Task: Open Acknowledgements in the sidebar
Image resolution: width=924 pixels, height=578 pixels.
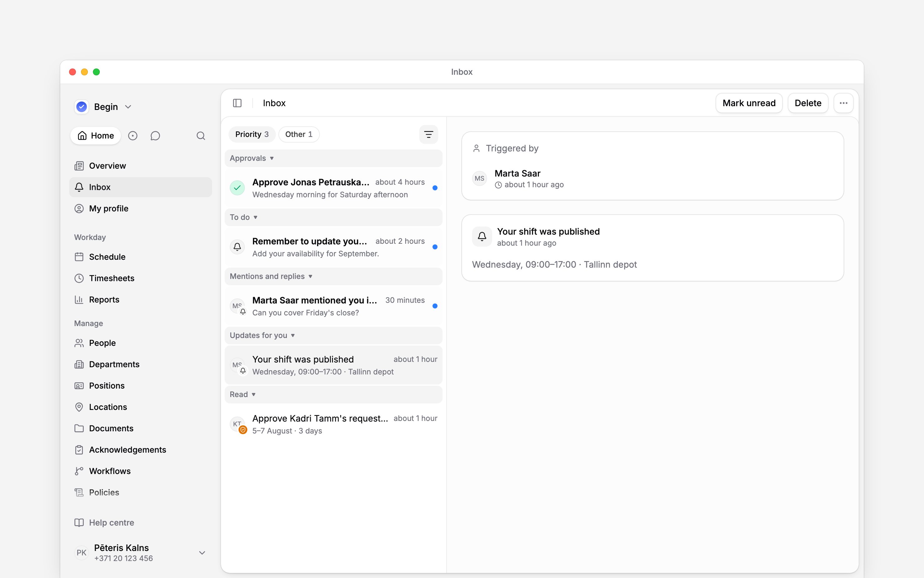Action: click(141, 450)
